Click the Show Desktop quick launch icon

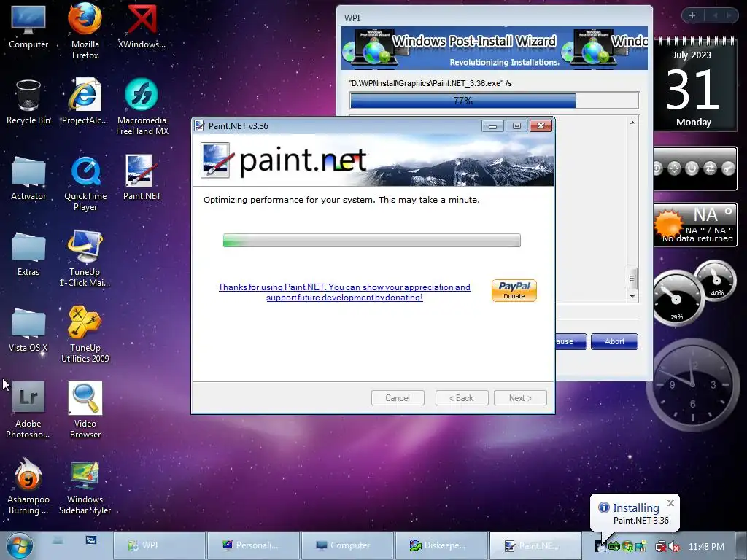(58, 540)
